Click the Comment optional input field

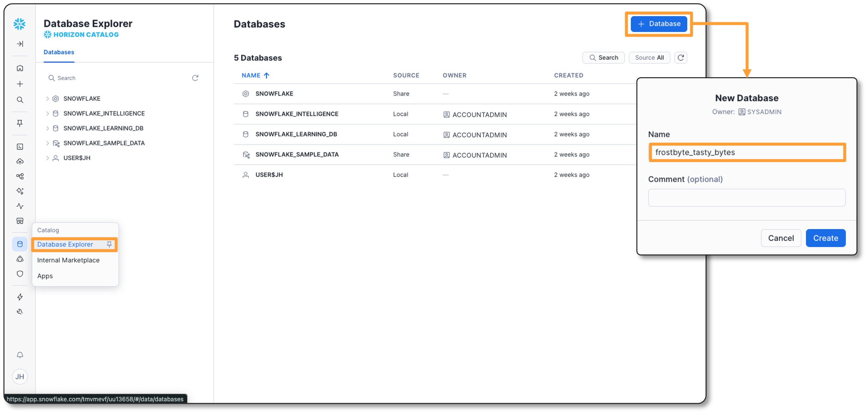tap(746, 198)
